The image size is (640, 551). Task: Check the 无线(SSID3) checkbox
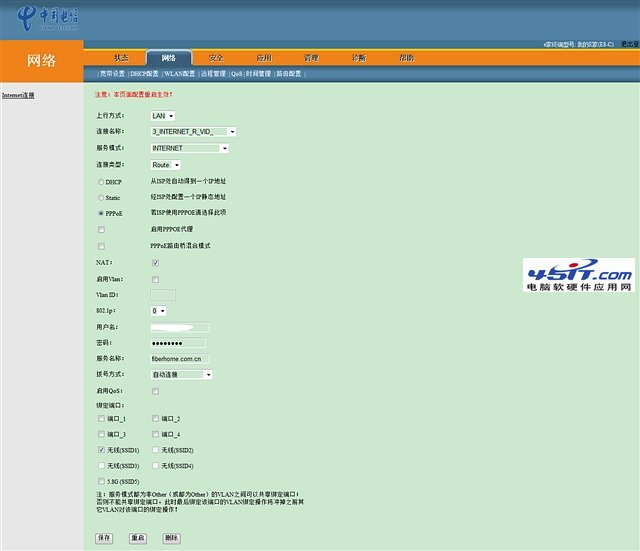101,465
